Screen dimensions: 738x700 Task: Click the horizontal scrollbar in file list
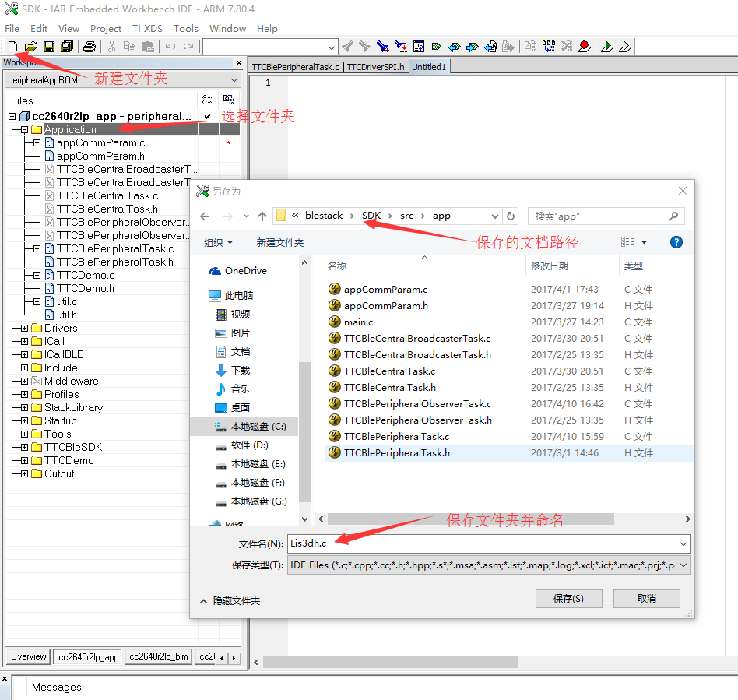point(471,519)
